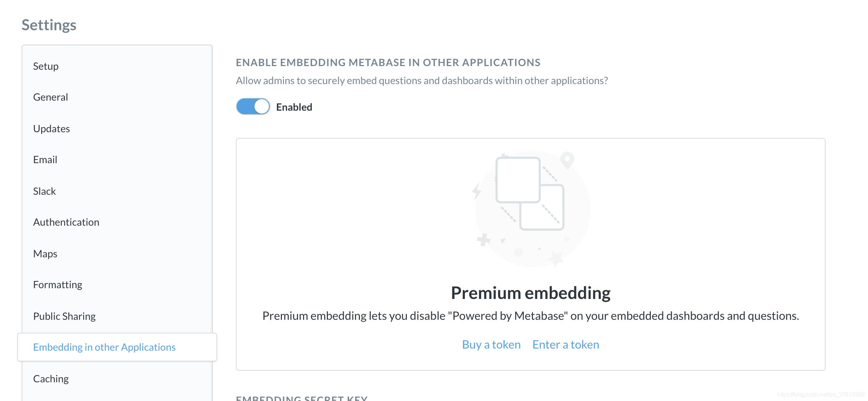Open the Authentication settings section
This screenshot has width=868, height=401.
coord(66,222)
